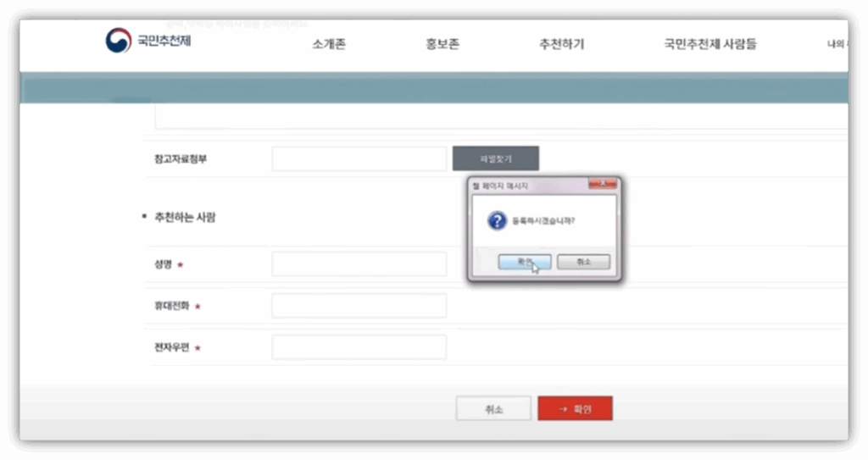Click the 참고자료첨부 label
Viewport: 868px width, 460px height.
(x=181, y=159)
